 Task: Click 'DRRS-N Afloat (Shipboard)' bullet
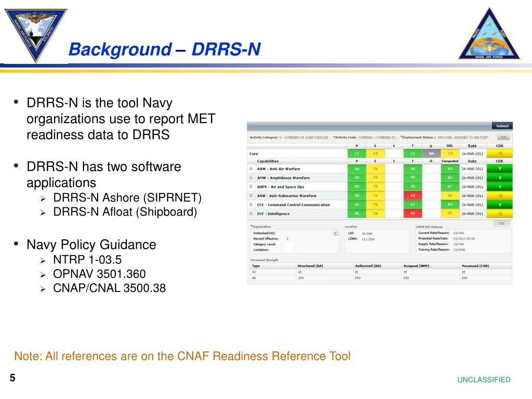(x=125, y=212)
